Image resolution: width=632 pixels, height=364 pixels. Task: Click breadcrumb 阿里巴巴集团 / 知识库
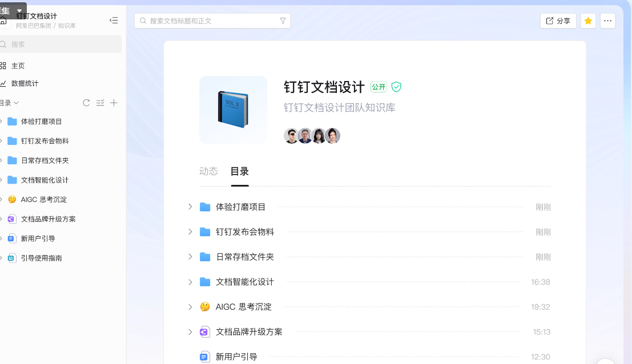click(x=46, y=26)
